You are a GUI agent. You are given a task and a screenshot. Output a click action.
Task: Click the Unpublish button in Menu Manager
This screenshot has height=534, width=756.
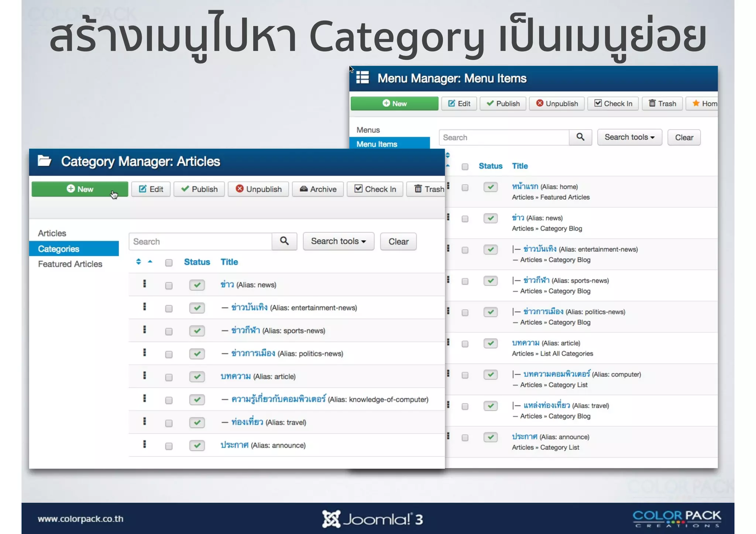pos(557,104)
